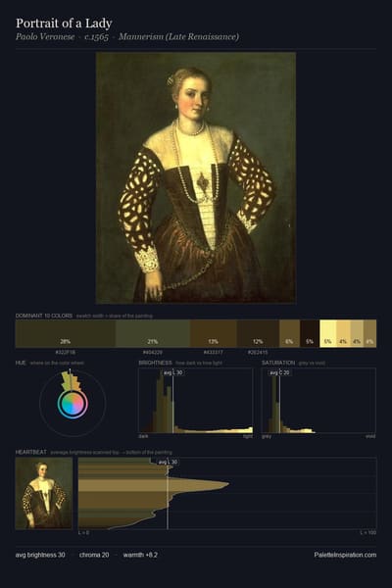Click the 'HEARTBEAT' section heading

coord(30,452)
